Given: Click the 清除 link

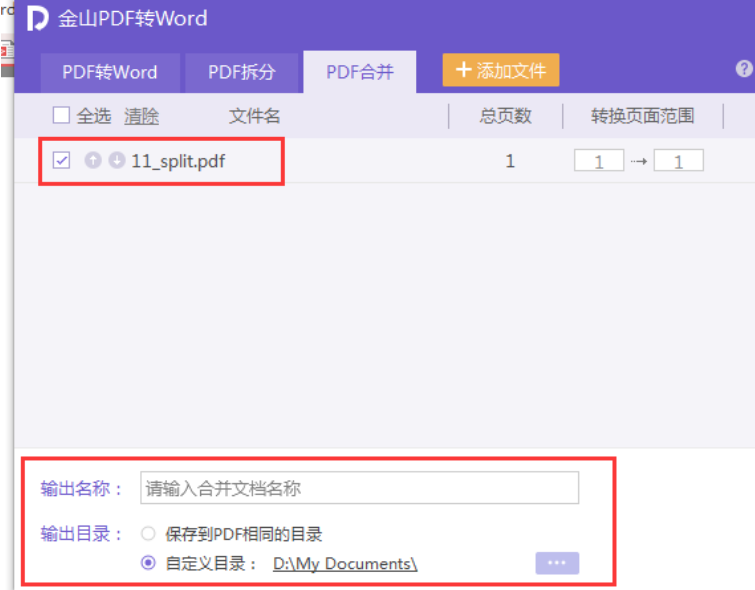Looking at the screenshot, I should (x=141, y=116).
